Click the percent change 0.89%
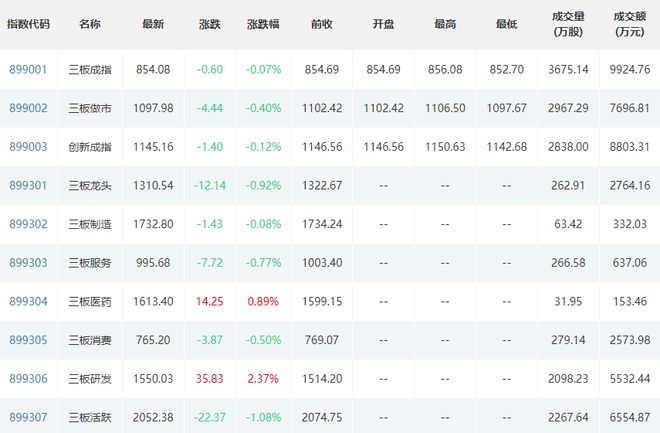 [x=263, y=302]
